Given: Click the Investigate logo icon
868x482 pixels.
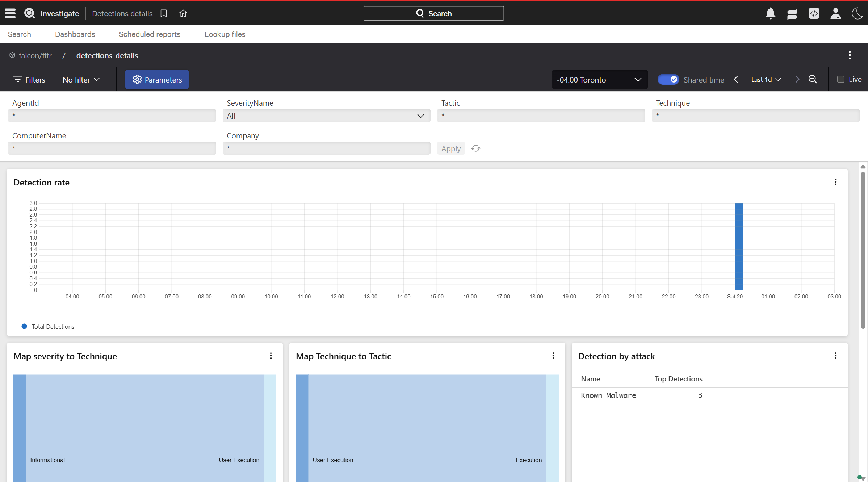Looking at the screenshot, I should pos(29,13).
